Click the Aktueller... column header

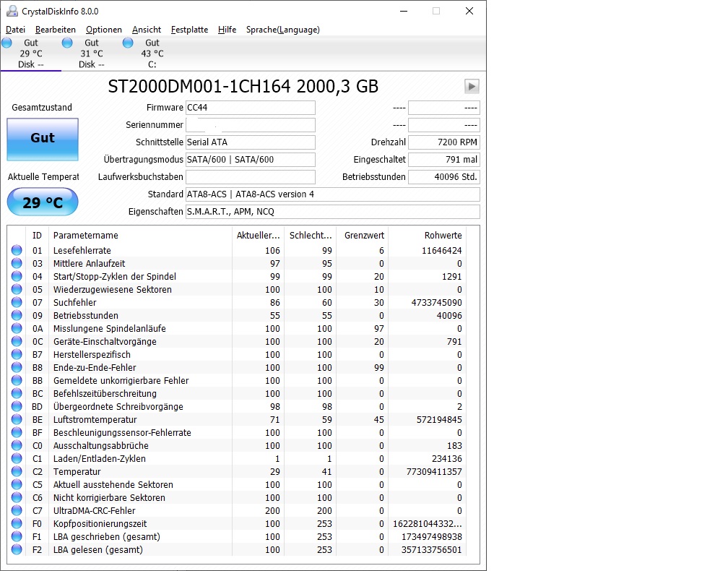click(x=258, y=236)
